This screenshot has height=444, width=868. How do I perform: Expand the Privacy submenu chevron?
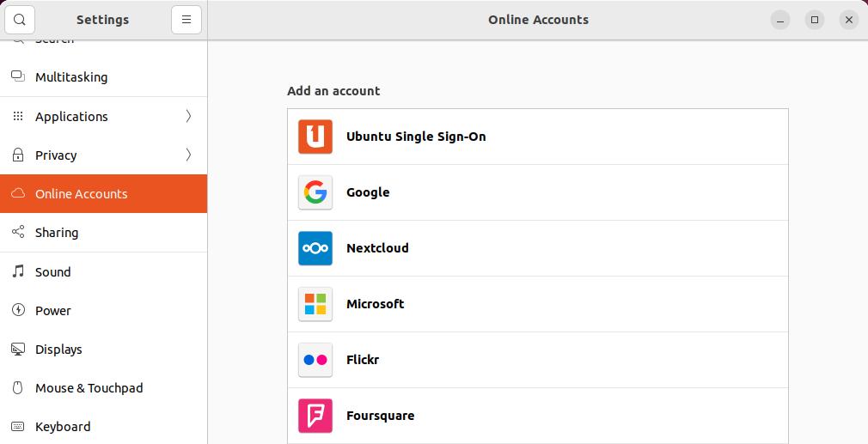tap(188, 155)
